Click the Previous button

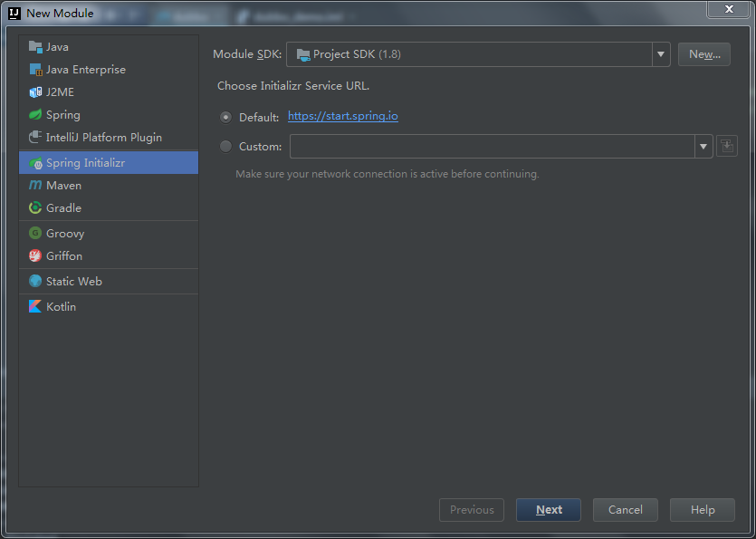pos(472,510)
